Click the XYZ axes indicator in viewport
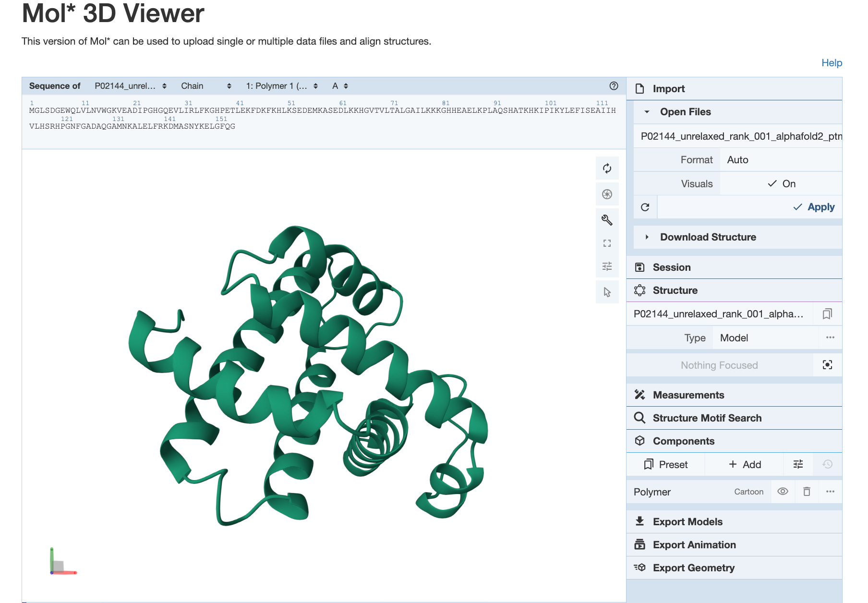This screenshot has height=603, width=868. [x=63, y=561]
